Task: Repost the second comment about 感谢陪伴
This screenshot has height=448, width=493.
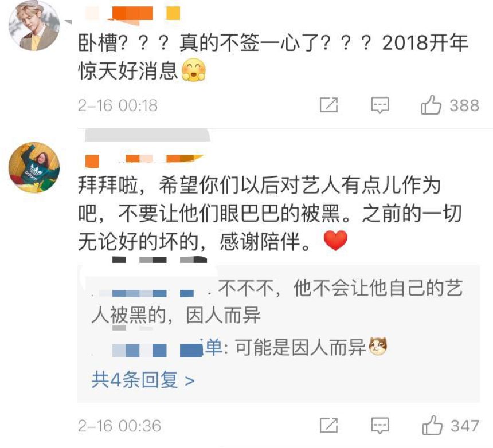Action: 328,426
